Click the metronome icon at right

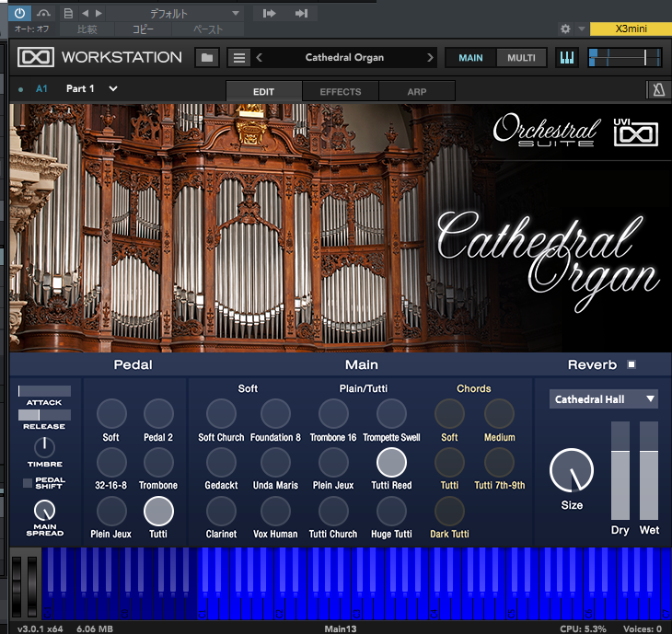coord(658,89)
